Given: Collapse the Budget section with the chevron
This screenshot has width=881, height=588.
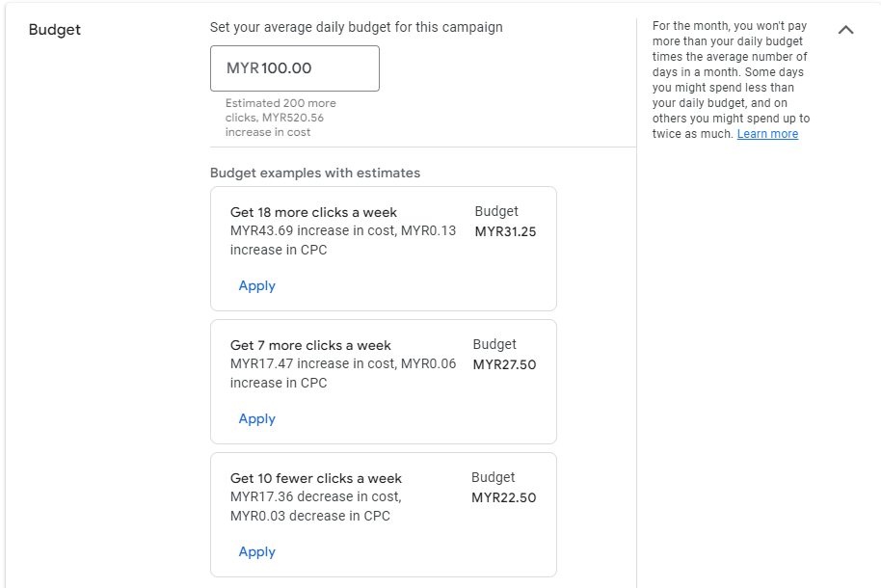Looking at the screenshot, I should pos(845,30).
